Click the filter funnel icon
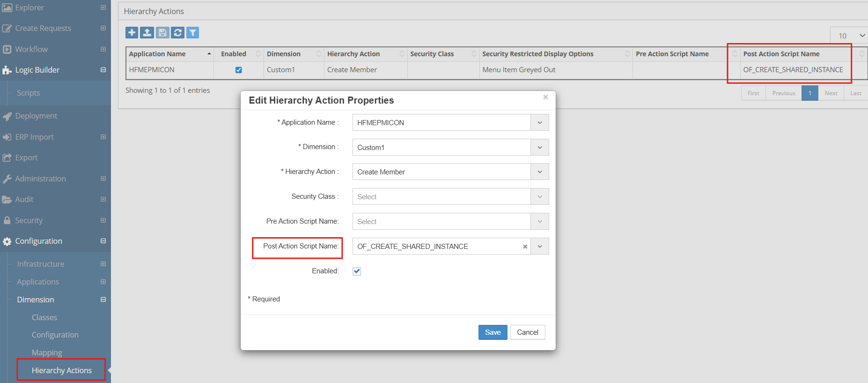Viewport: 868px width, 383px height. (x=192, y=32)
